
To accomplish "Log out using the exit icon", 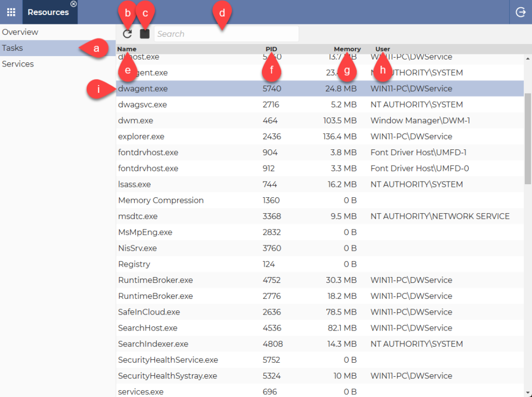I will click(x=520, y=11).
